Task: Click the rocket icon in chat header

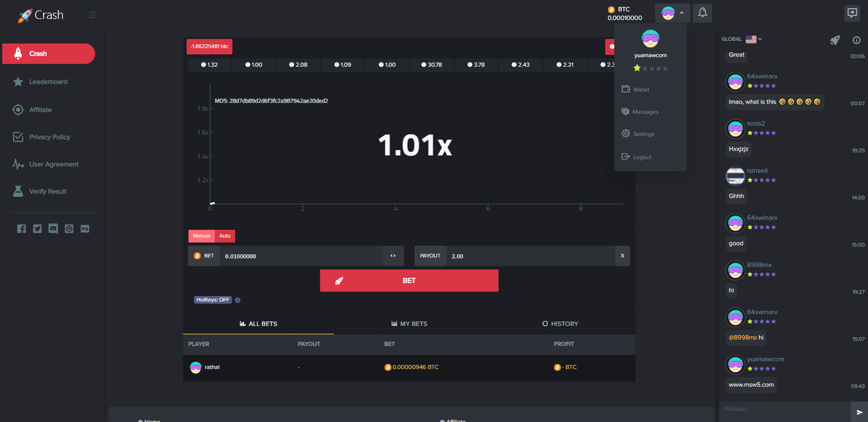Action: click(x=834, y=40)
